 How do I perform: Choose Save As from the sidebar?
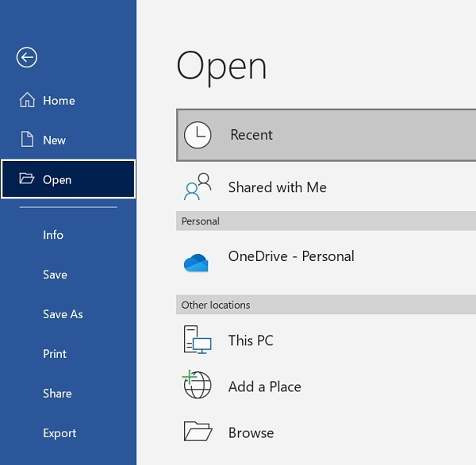63,314
